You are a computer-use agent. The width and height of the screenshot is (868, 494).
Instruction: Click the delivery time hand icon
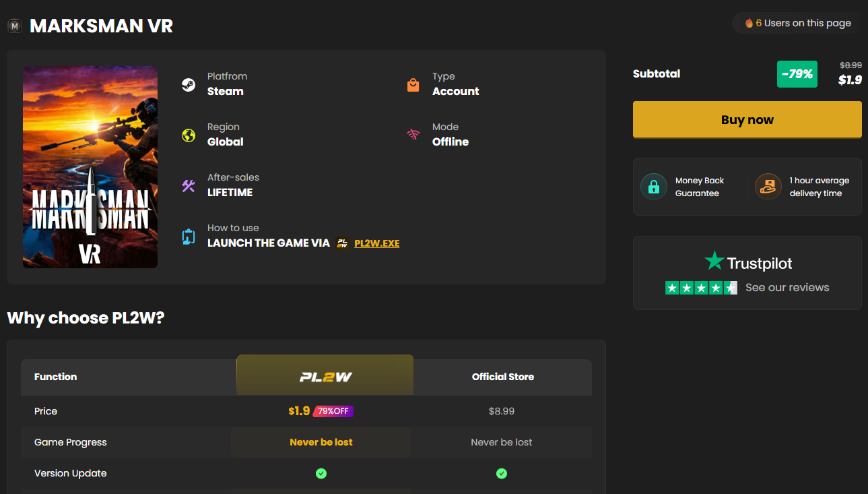point(768,187)
